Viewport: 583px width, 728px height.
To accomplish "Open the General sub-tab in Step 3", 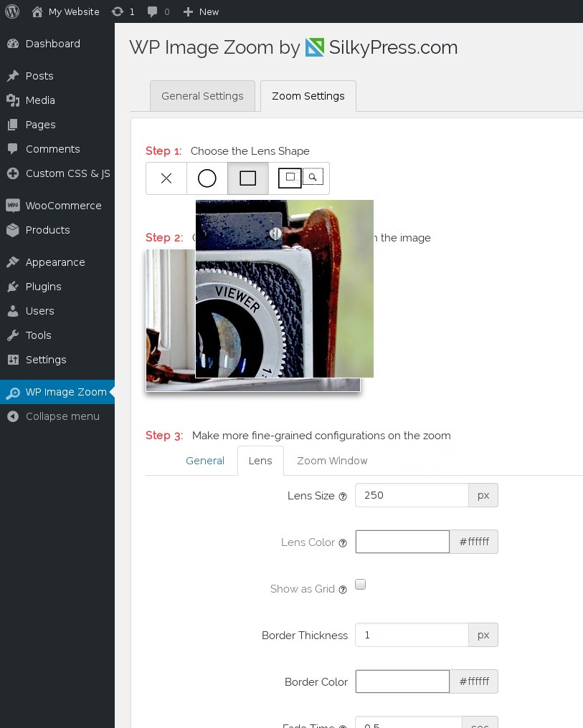I will click(205, 461).
